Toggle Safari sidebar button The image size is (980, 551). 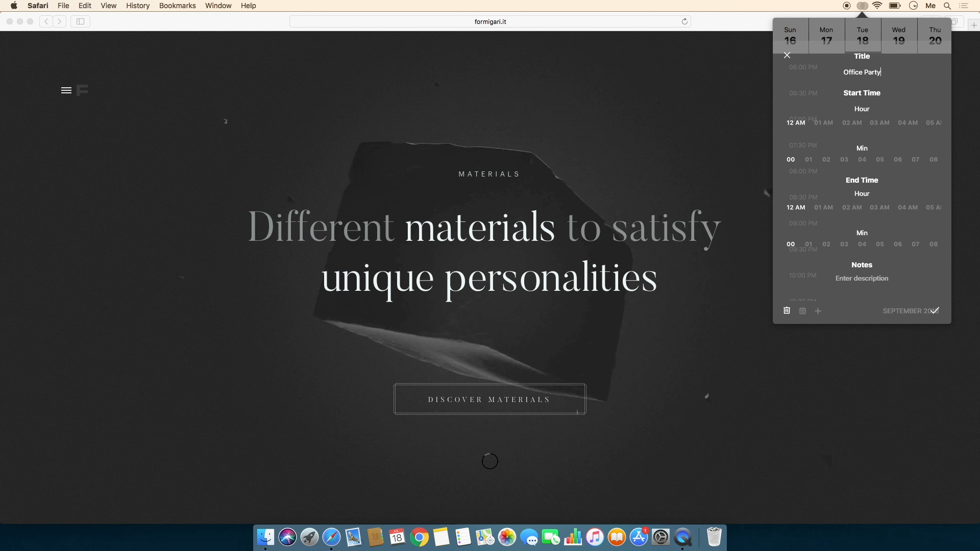click(x=80, y=21)
